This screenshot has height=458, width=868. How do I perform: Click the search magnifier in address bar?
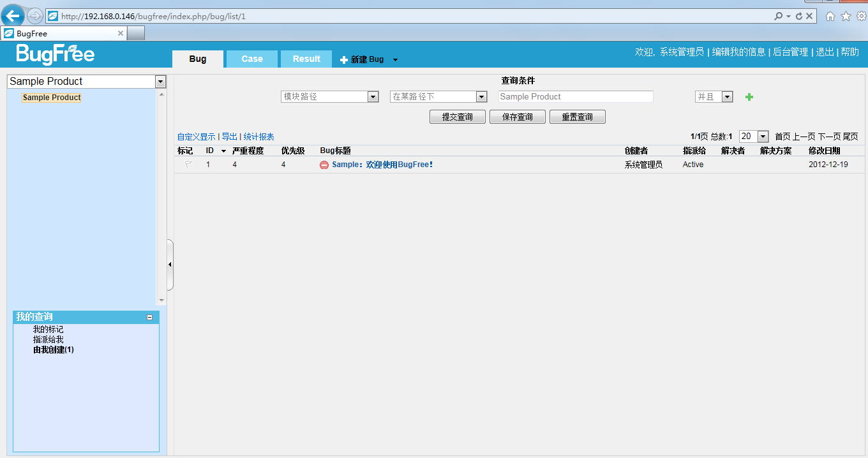[778, 16]
